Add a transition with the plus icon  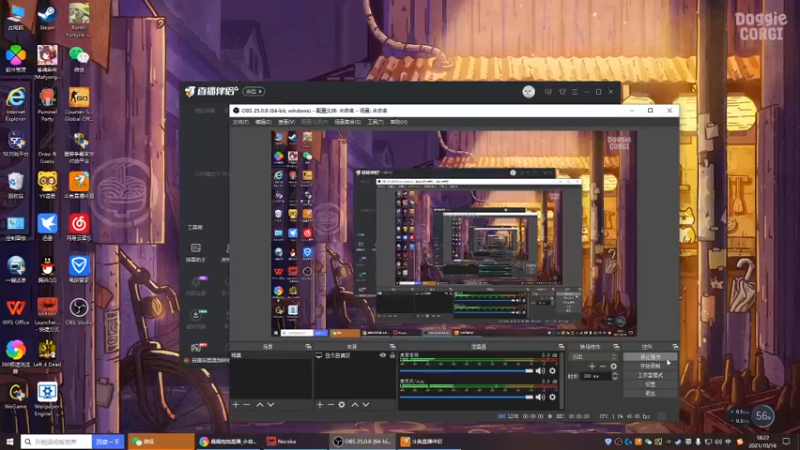point(592,366)
